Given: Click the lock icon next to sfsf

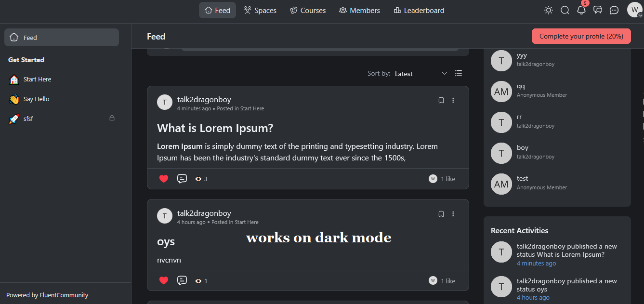Looking at the screenshot, I should (112, 118).
